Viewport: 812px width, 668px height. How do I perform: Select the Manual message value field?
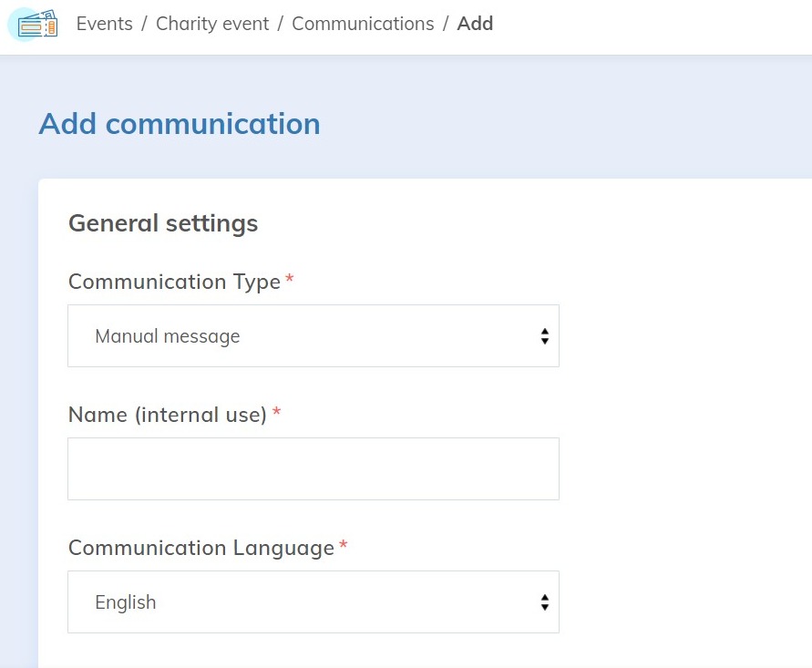(x=167, y=335)
